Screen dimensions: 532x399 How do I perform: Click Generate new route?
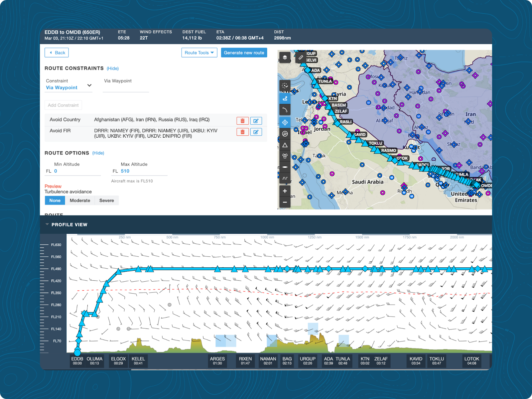(244, 53)
